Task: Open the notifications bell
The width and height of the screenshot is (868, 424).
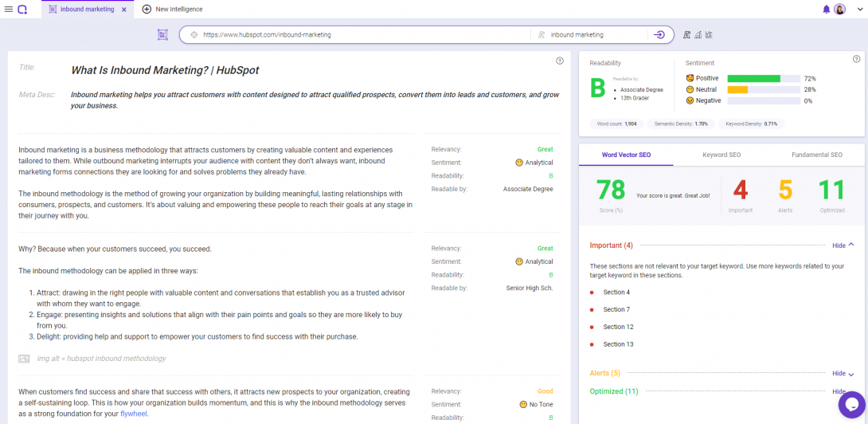Action: pos(827,10)
